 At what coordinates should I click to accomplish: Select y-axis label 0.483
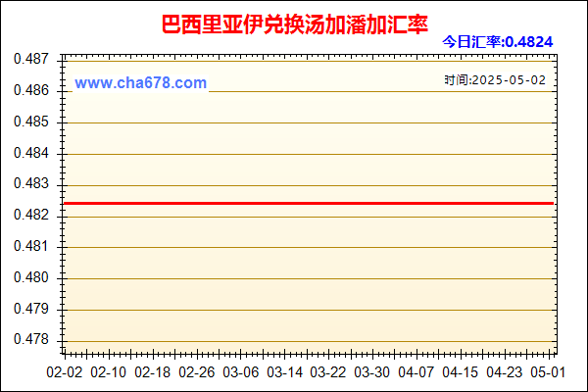click(x=31, y=184)
